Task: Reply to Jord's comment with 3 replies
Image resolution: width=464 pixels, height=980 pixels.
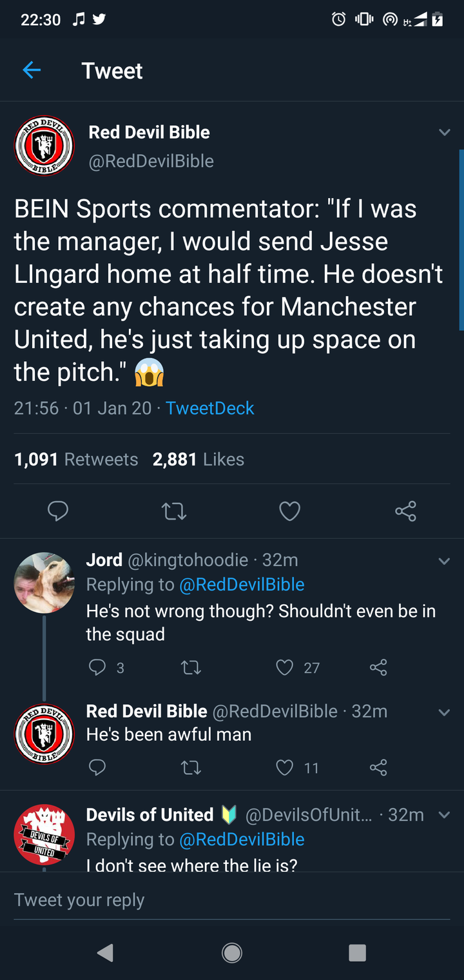Action: pyautogui.click(x=97, y=667)
